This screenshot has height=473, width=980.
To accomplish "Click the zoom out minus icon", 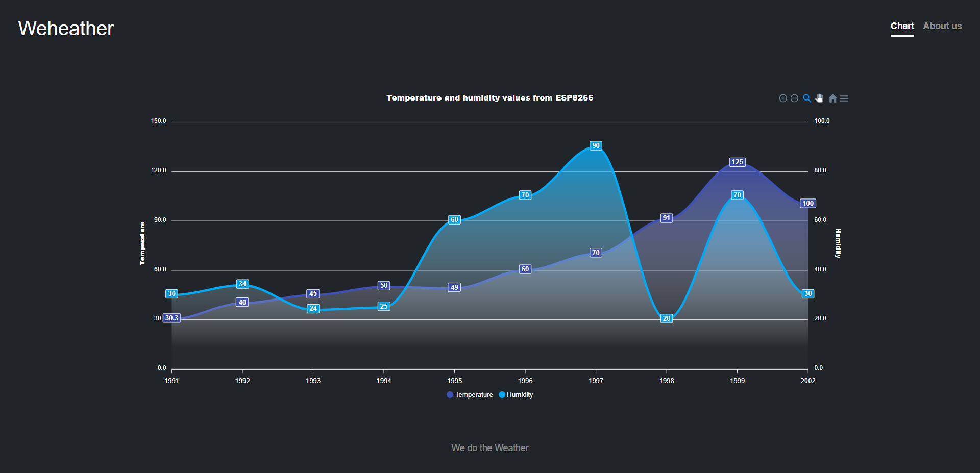I will [x=794, y=98].
